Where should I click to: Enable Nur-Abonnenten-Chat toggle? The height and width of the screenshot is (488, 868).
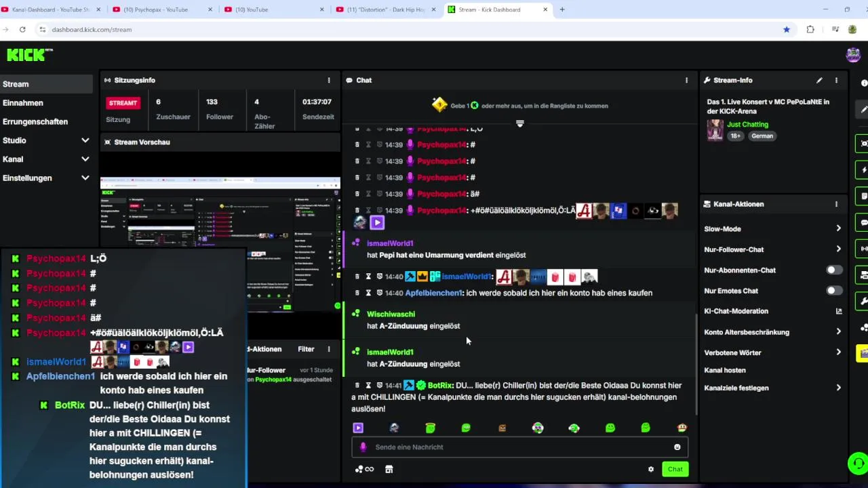tap(833, 270)
